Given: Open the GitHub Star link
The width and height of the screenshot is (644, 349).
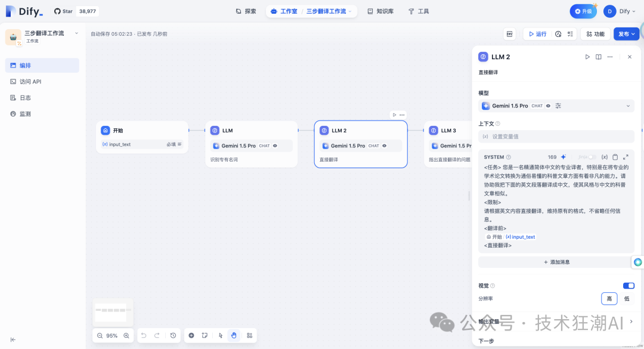Looking at the screenshot, I should point(76,11).
